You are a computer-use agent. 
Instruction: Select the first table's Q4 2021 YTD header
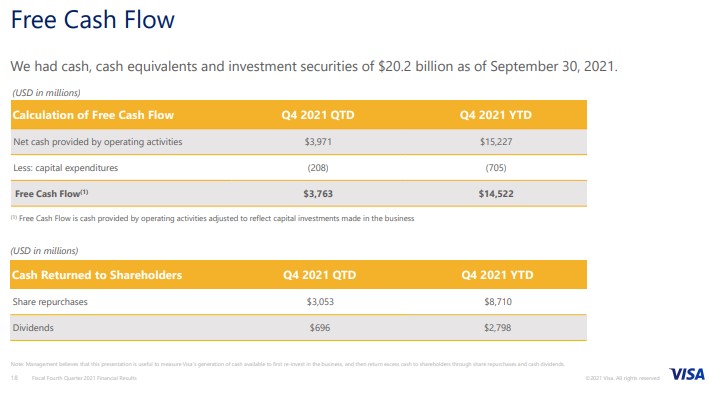tap(496, 115)
